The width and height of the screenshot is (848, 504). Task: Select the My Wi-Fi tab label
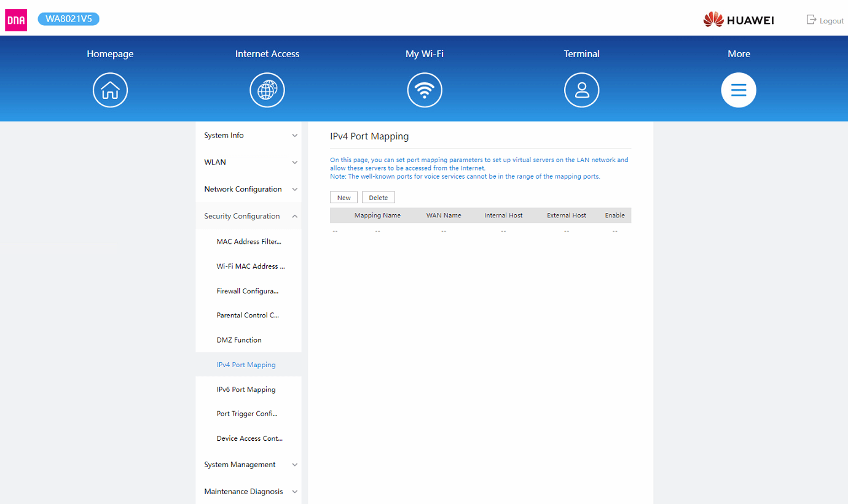point(425,54)
